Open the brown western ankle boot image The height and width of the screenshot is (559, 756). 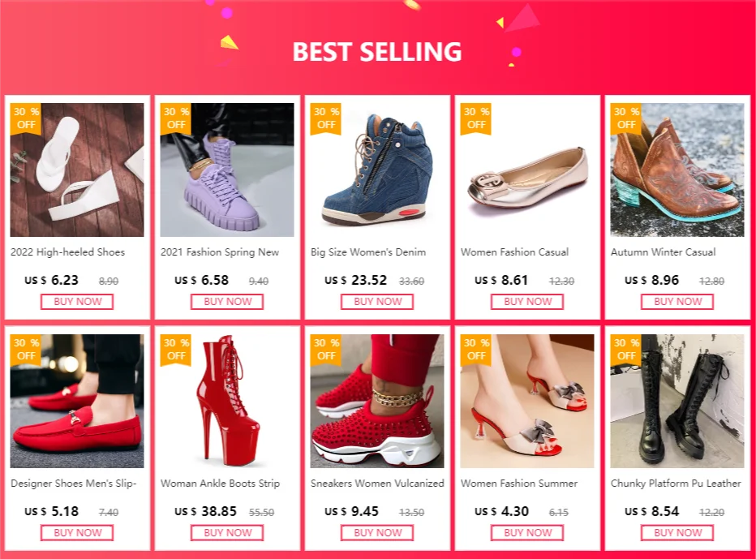coord(677,170)
